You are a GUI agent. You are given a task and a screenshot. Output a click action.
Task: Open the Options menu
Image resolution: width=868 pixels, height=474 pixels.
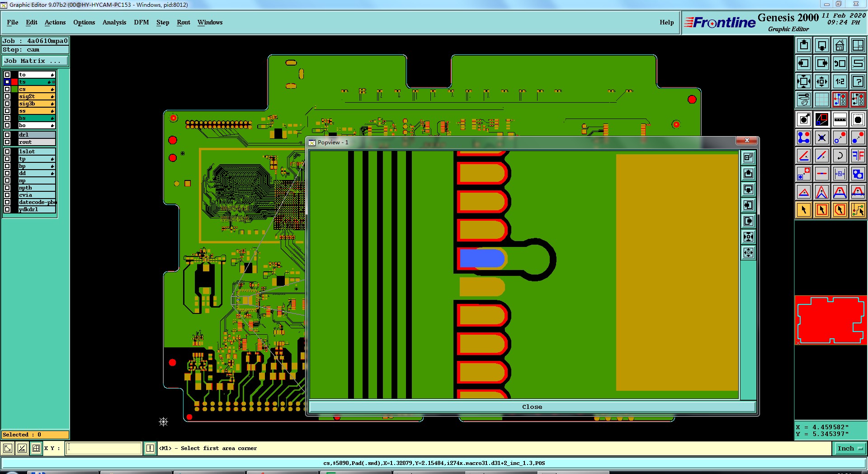(84, 22)
